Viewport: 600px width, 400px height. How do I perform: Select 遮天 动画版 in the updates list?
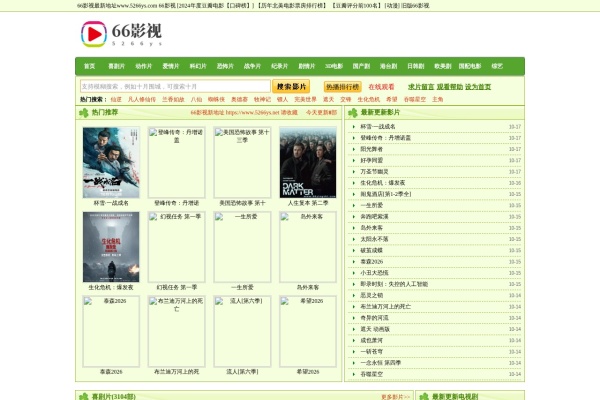tap(375, 329)
